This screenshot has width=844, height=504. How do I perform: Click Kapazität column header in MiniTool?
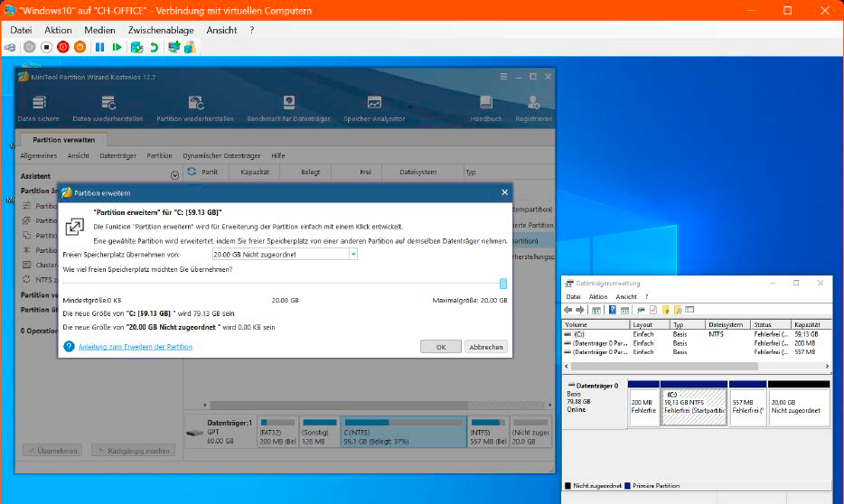[255, 173]
